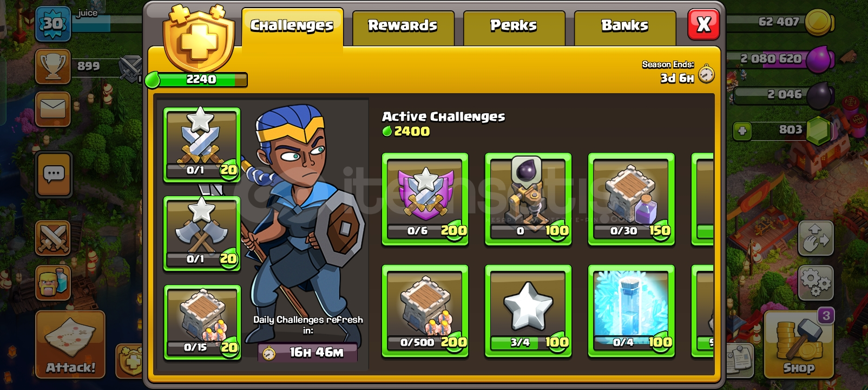The width and height of the screenshot is (868, 390).
Task: Open the barbarian army overview icon
Action: tap(53, 283)
